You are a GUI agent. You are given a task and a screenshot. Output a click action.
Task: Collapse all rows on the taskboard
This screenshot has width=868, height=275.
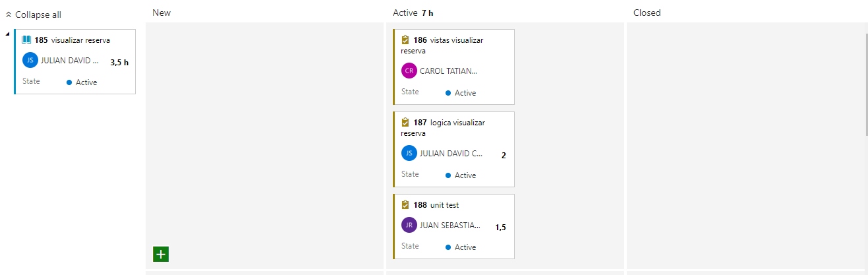click(x=33, y=15)
